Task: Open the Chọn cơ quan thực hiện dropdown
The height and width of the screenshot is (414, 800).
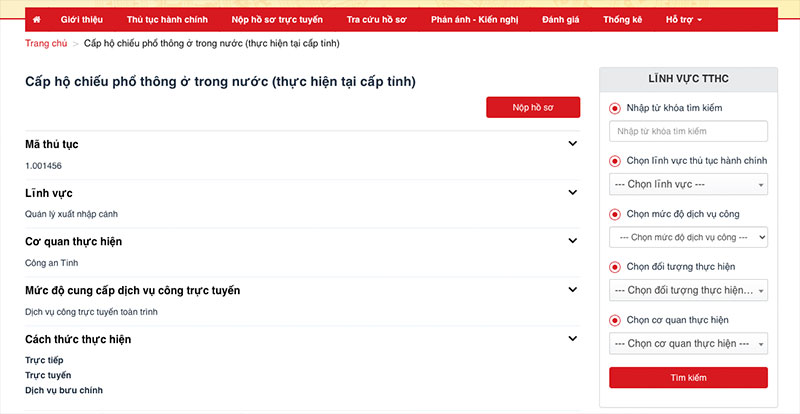Action: point(688,344)
